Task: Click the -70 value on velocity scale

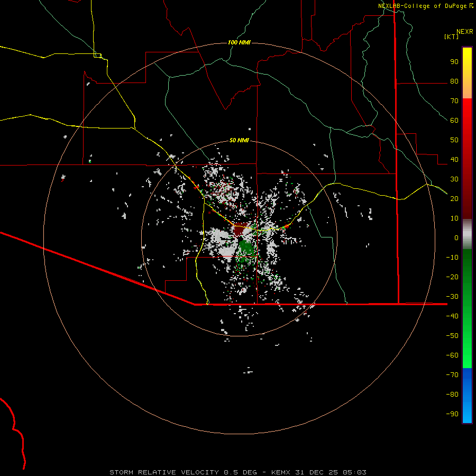Action: pyautogui.click(x=452, y=374)
